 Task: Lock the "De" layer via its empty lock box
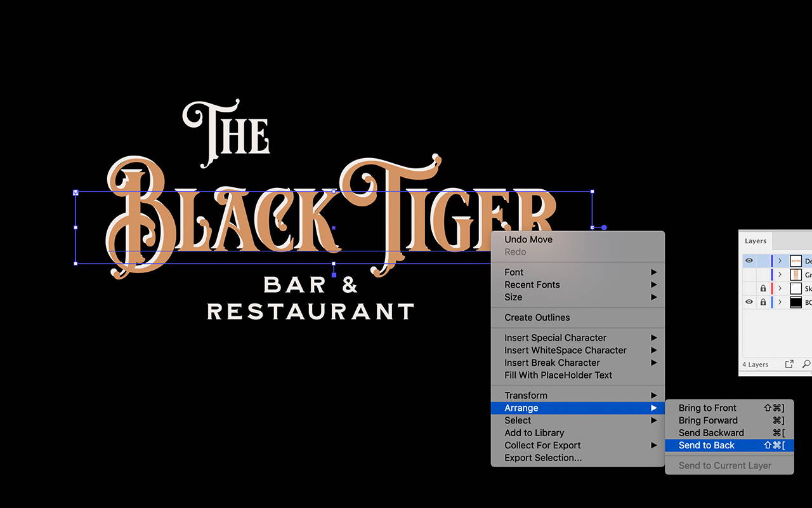tap(763, 260)
